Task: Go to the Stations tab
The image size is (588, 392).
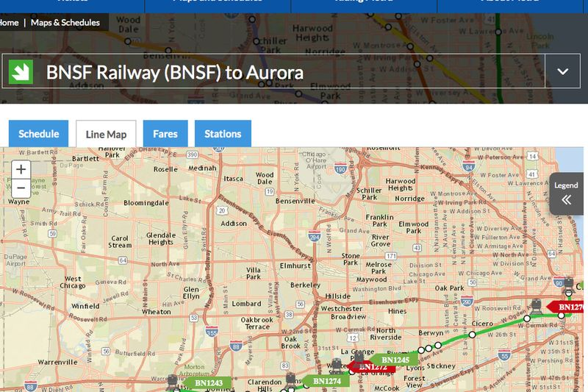Action: click(223, 134)
